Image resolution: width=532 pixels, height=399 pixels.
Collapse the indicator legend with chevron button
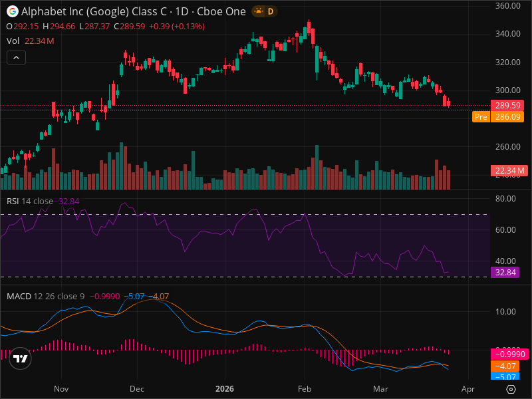pos(16,58)
